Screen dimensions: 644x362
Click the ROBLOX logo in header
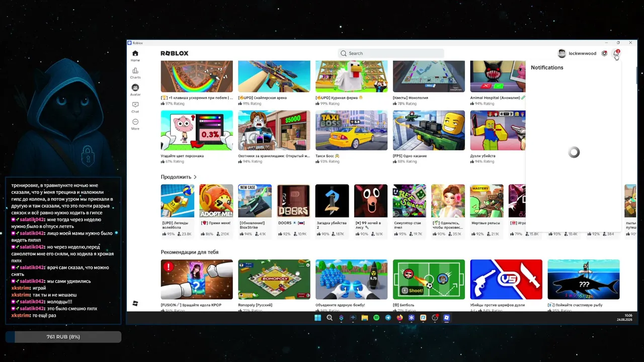click(x=175, y=53)
